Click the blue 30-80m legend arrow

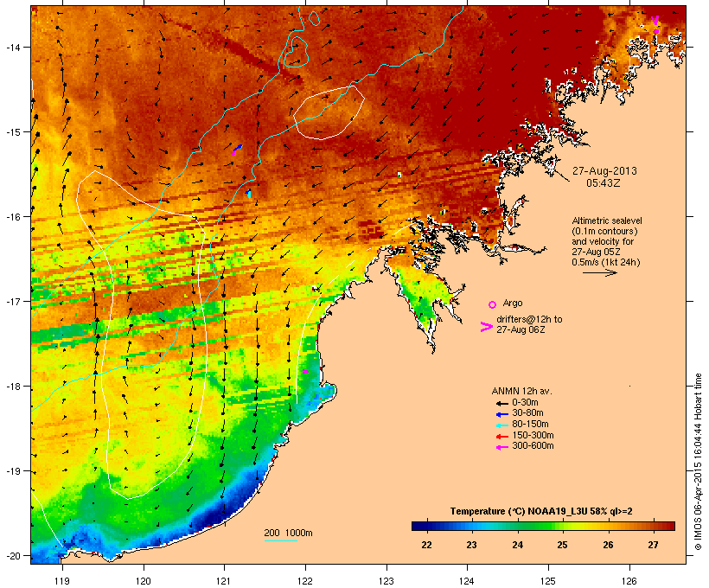[501, 414]
